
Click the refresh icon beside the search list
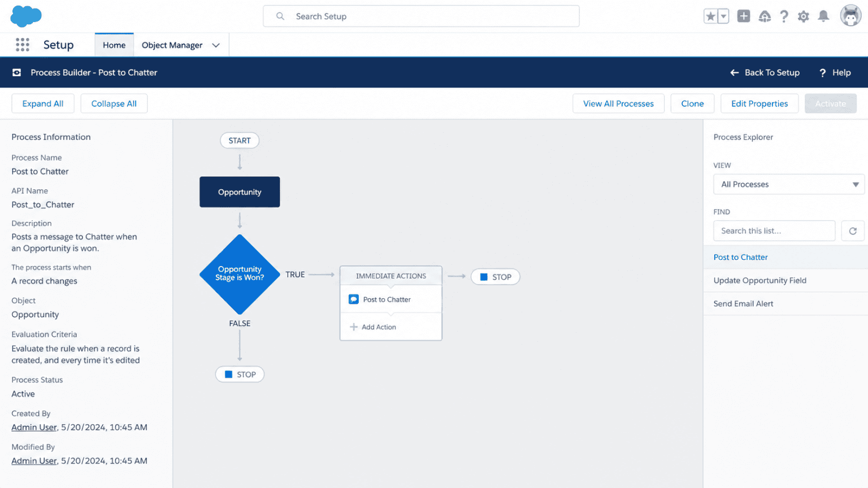[x=853, y=231]
